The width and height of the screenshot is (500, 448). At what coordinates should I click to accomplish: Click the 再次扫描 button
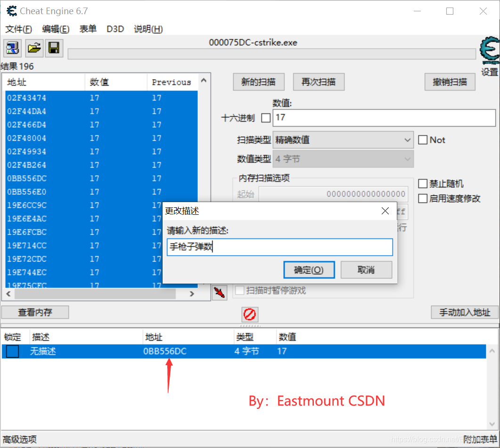coord(319,82)
